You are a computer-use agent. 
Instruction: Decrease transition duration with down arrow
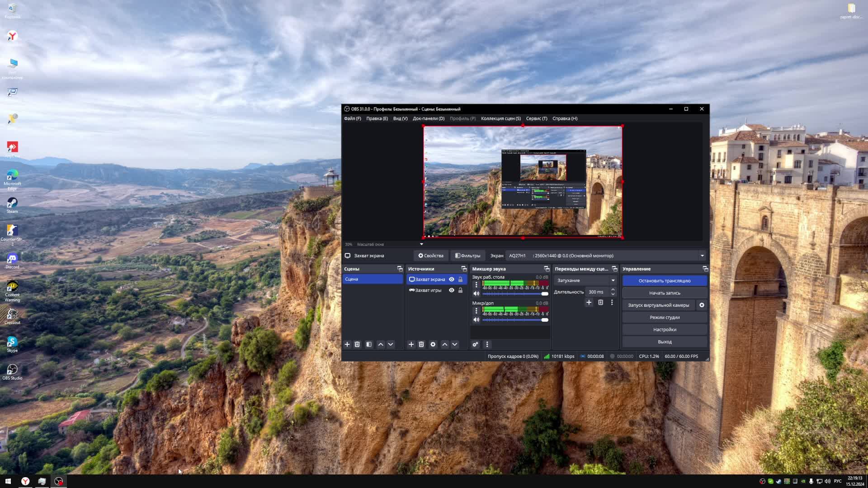[x=613, y=294]
